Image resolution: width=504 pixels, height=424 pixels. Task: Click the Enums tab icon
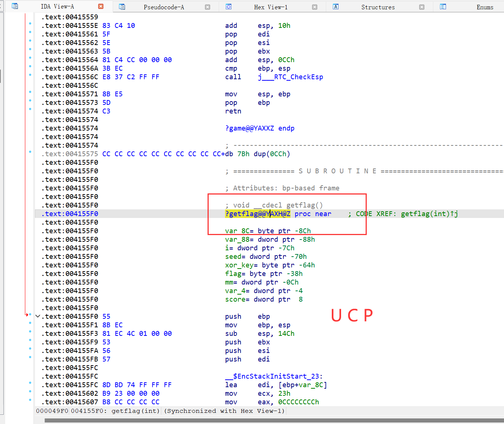443,7
